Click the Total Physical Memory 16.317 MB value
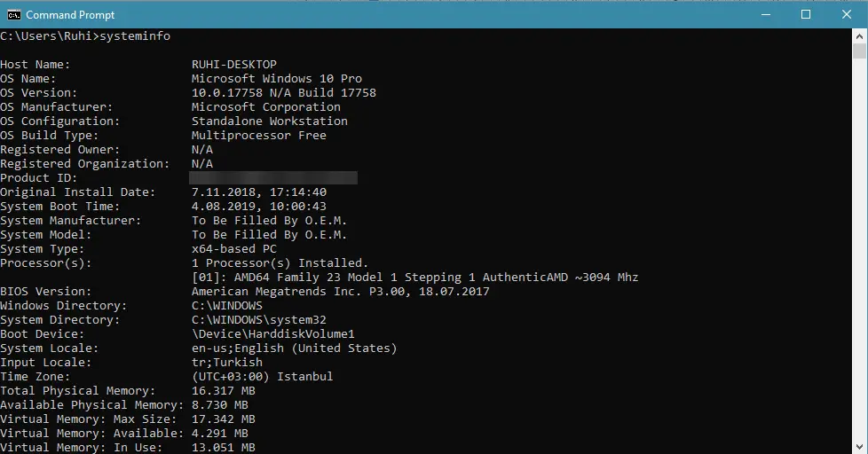The image size is (868, 454). 224,391
